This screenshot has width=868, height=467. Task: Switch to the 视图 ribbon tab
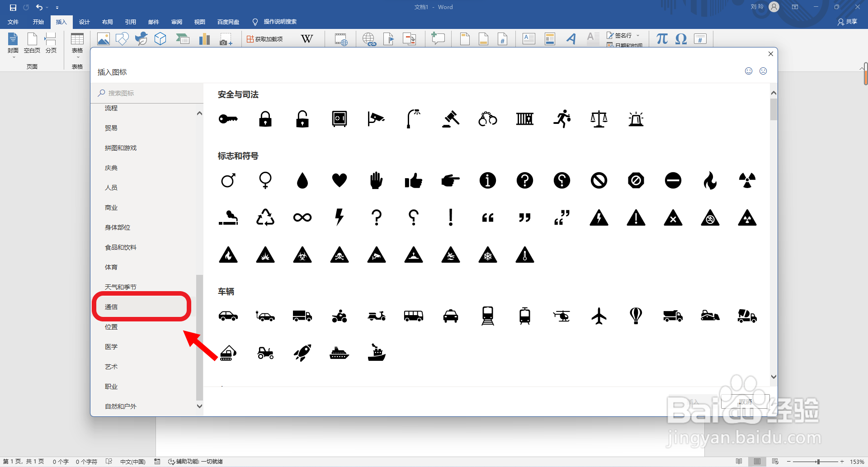click(x=200, y=22)
